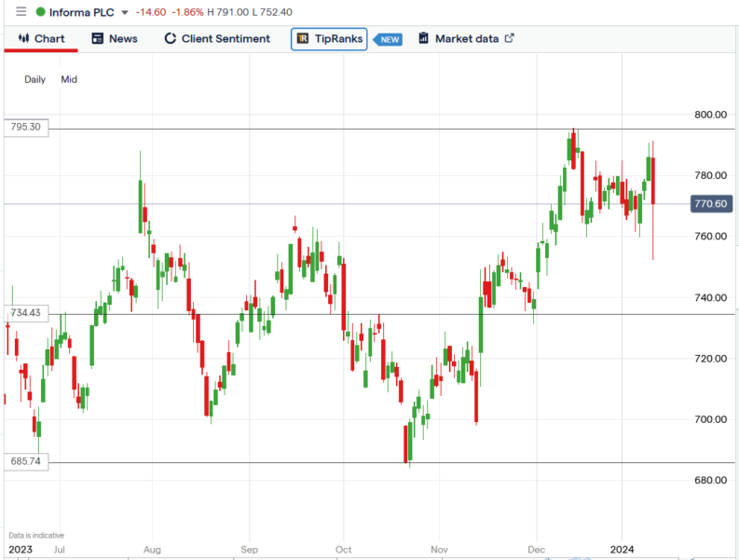The width and height of the screenshot is (739, 560).
Task: Open the Daily timeframe selector
Action: pos(34,79)
